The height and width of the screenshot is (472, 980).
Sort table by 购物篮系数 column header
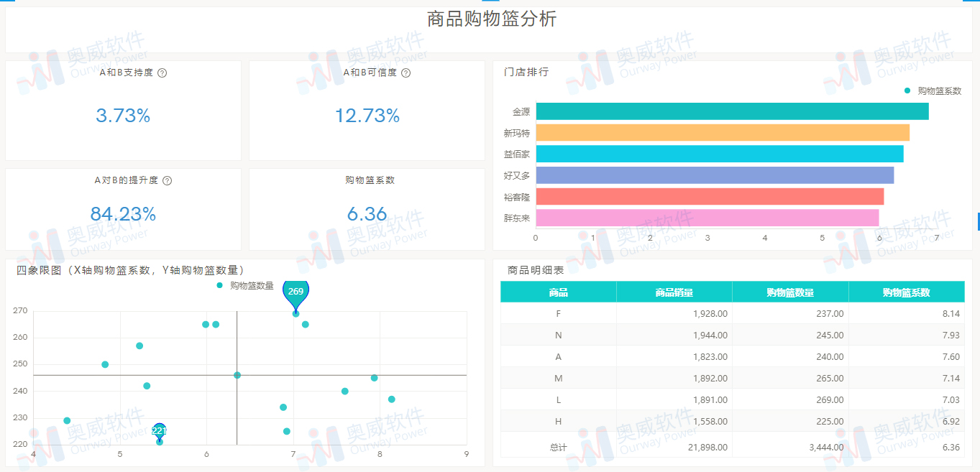pyautogui.click(x=906, y=292)
